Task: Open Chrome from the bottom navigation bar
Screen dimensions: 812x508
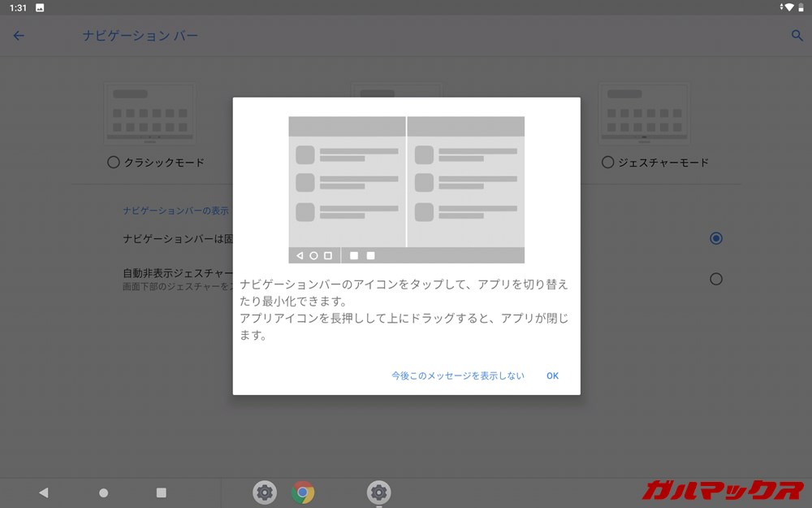Action: point(304,493)
